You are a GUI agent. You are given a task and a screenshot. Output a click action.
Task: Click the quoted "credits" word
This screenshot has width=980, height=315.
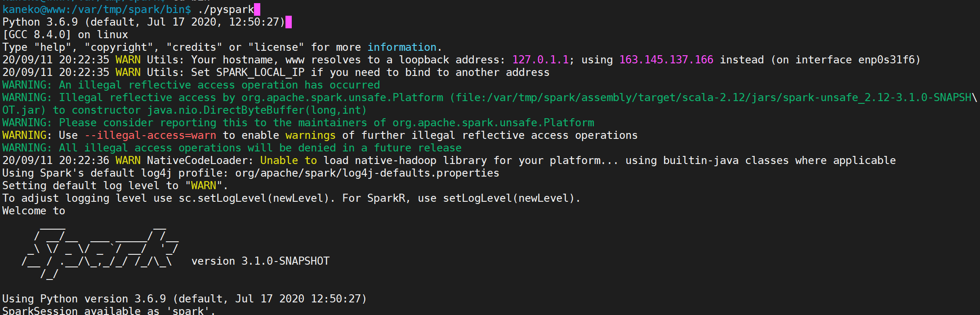tap(194, 47)
